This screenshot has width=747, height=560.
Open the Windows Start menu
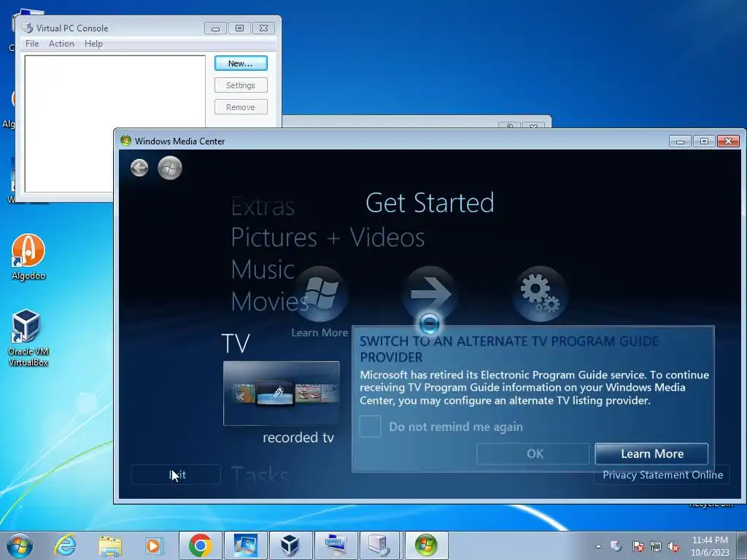[20, 545]
